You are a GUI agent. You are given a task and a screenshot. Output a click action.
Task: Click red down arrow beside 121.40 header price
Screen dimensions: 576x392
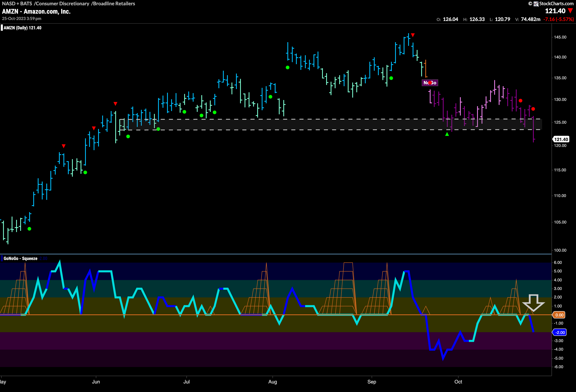point(570,11)
